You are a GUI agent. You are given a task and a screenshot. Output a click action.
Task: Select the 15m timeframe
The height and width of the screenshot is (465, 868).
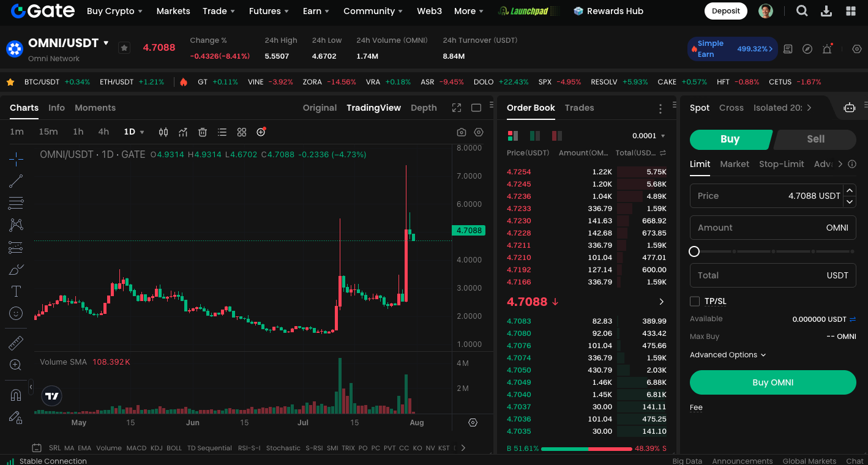point(48,132)
